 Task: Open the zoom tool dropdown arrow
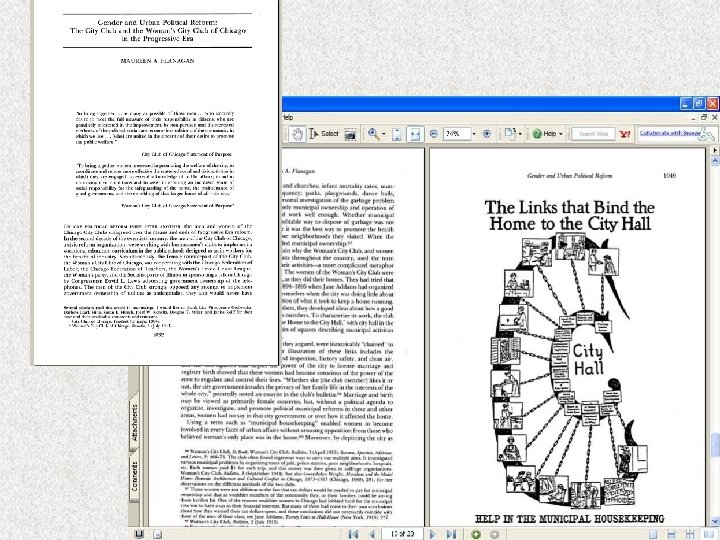coord(383,135)
